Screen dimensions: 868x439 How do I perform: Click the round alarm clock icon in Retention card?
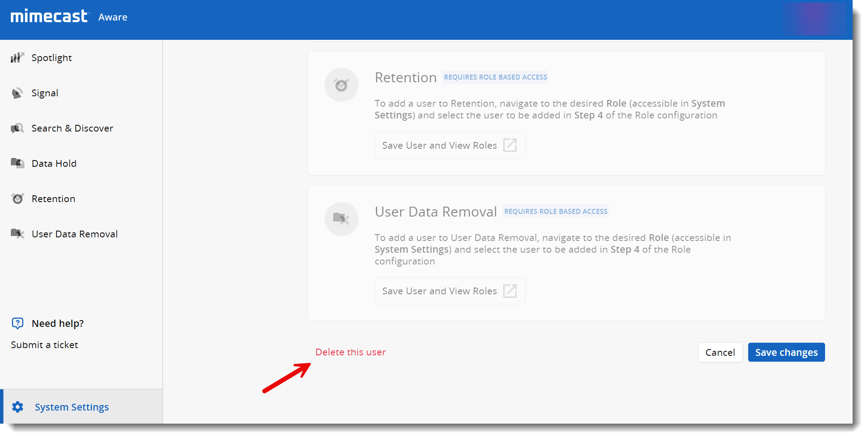[x=341, y=85]
